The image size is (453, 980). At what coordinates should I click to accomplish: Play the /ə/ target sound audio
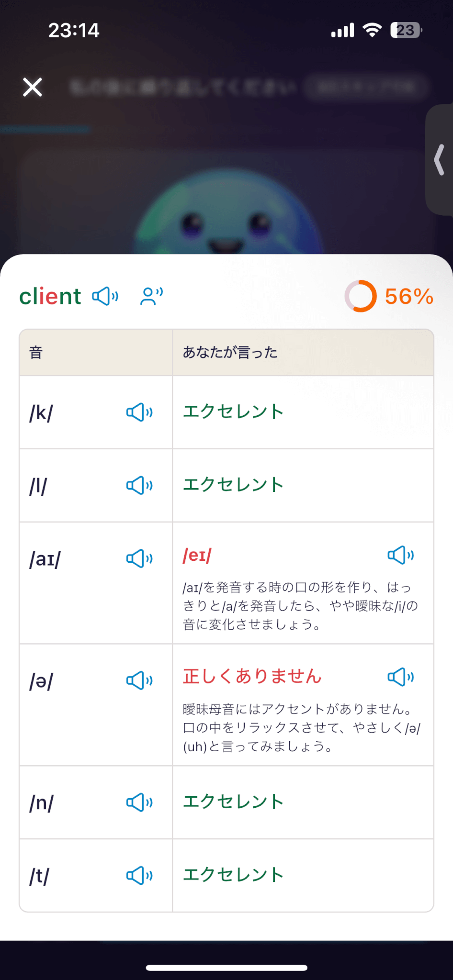(139, 680)
